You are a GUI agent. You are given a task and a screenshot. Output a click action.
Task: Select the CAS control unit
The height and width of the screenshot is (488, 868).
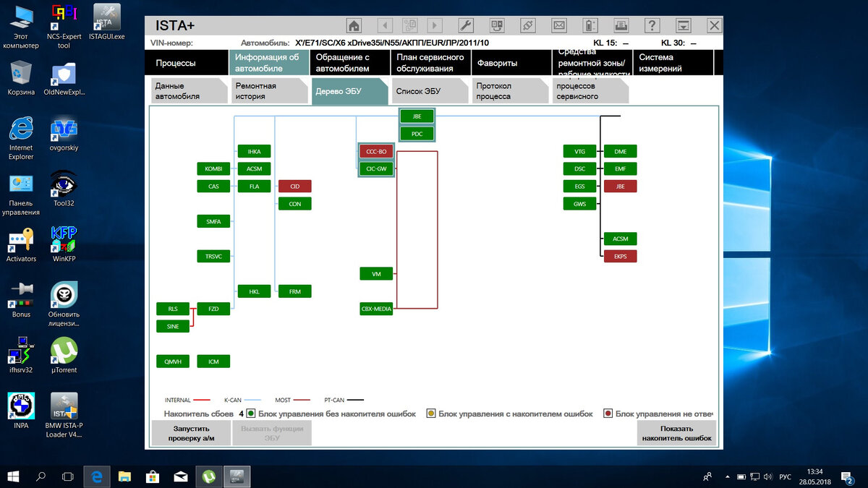coord(213,186)
